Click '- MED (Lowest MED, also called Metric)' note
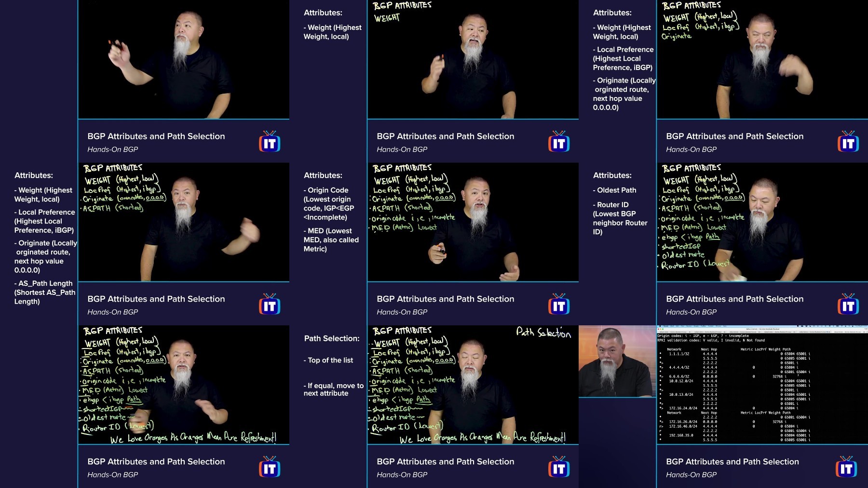The image size is (868, 488). click(331, 240)
